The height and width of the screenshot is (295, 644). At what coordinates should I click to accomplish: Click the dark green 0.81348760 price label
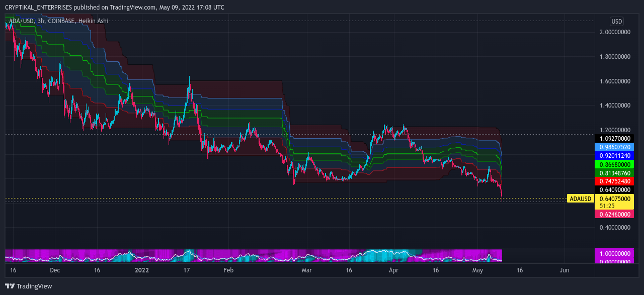click(615, 173)
